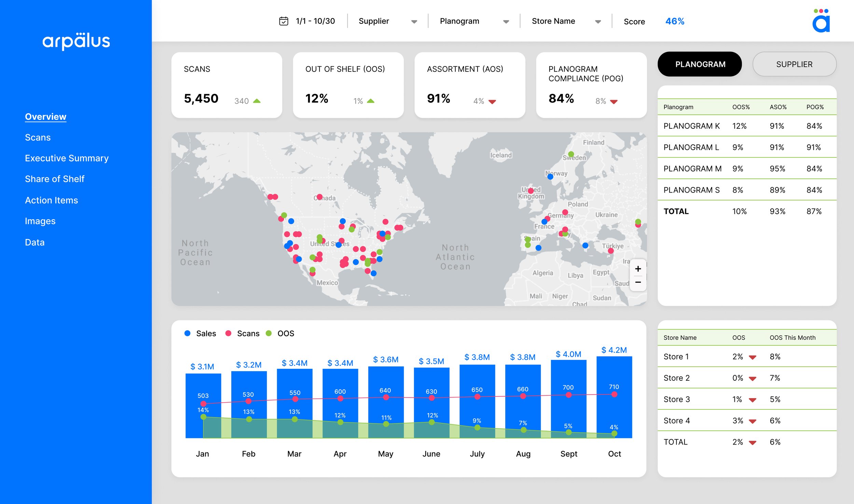Click the green up arrow on OOS card
854x504 pixels.
click(371, 101)
